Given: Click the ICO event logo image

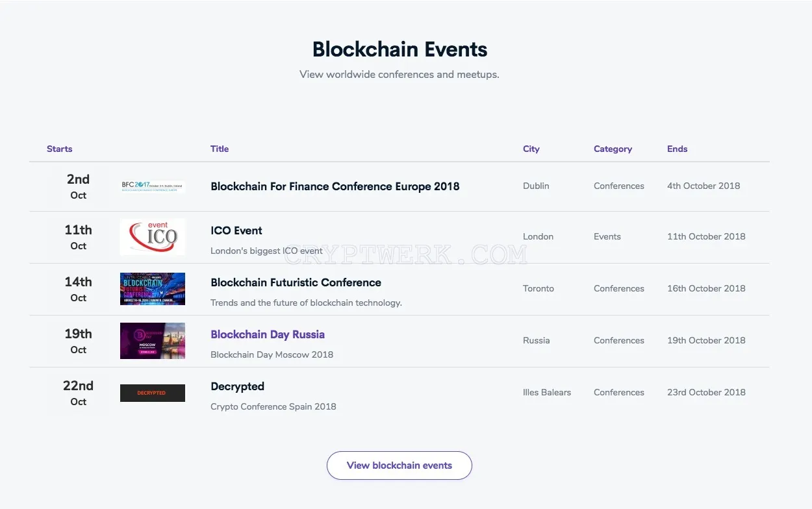Looking at the screenshot, I should tap(153, 237).
